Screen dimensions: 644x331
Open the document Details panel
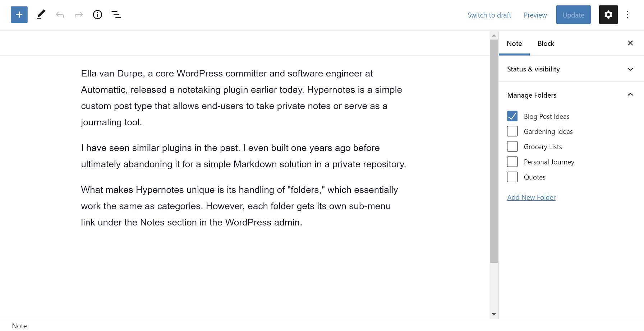[97, 15]
